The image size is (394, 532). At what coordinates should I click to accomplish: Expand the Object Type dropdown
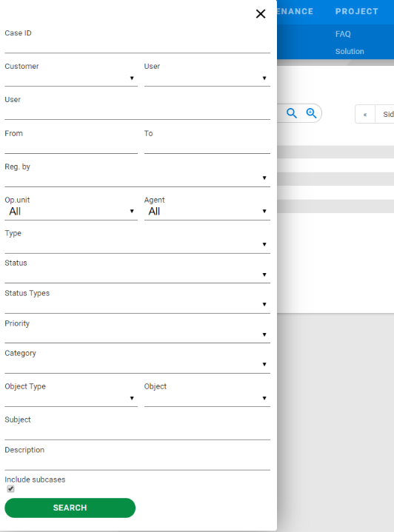pyautogui.click(x=71, y=398)
